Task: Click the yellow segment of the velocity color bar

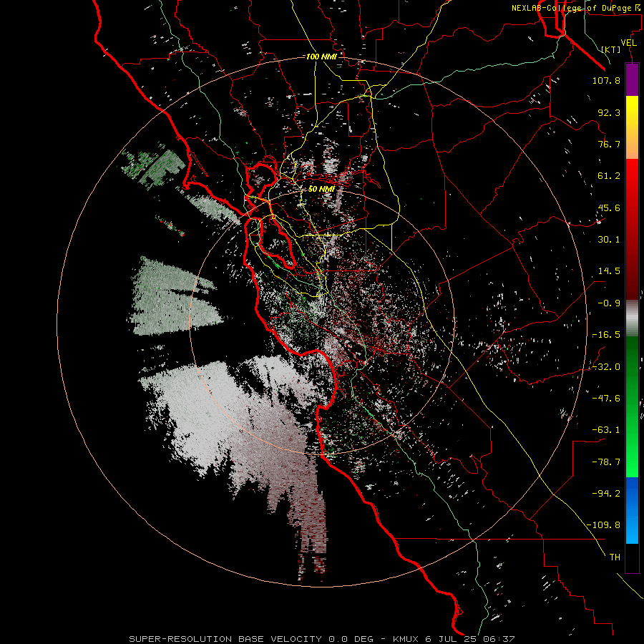Action: [x=632, y=112]
